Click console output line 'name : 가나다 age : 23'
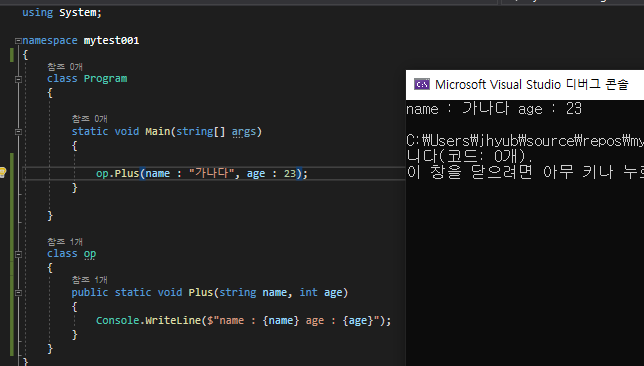This screenshot has width=644, height=366. (494, 109)
